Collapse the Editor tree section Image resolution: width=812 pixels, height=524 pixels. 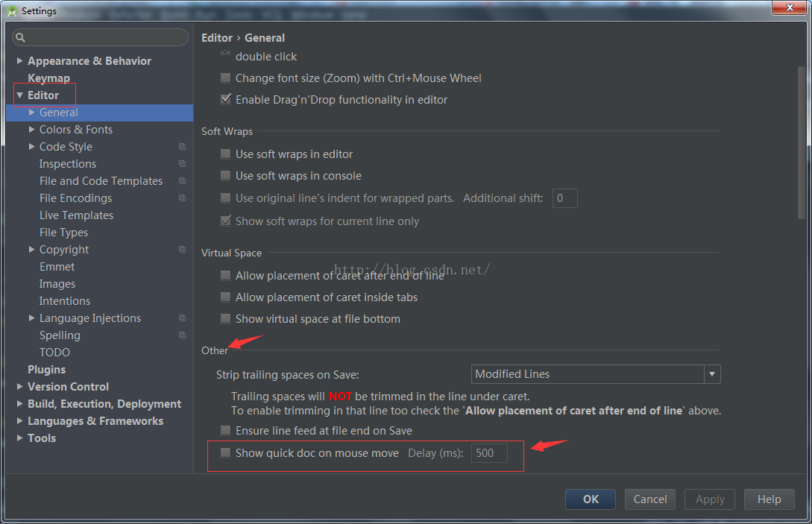20,95
